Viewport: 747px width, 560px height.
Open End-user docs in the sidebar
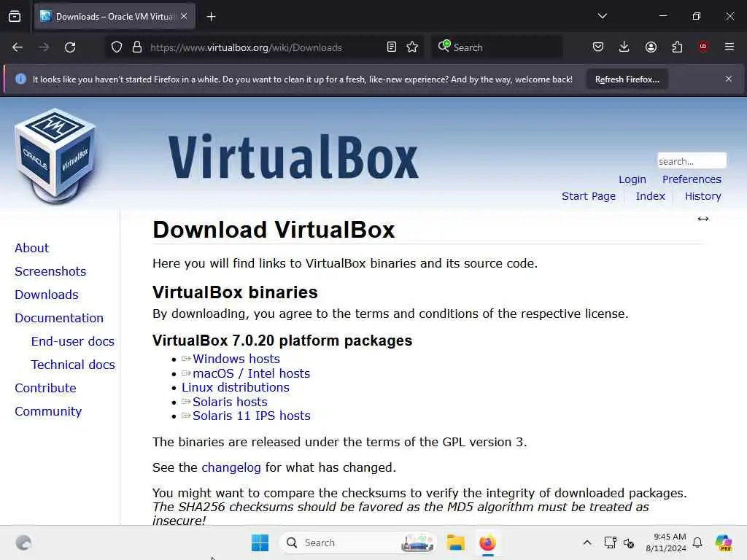tap(73, 341)
